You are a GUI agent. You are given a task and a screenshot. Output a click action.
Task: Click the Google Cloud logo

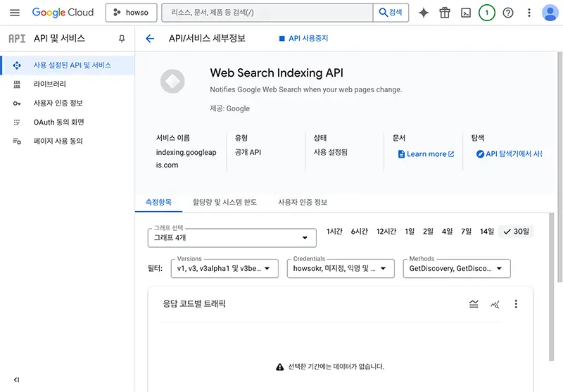63,13
